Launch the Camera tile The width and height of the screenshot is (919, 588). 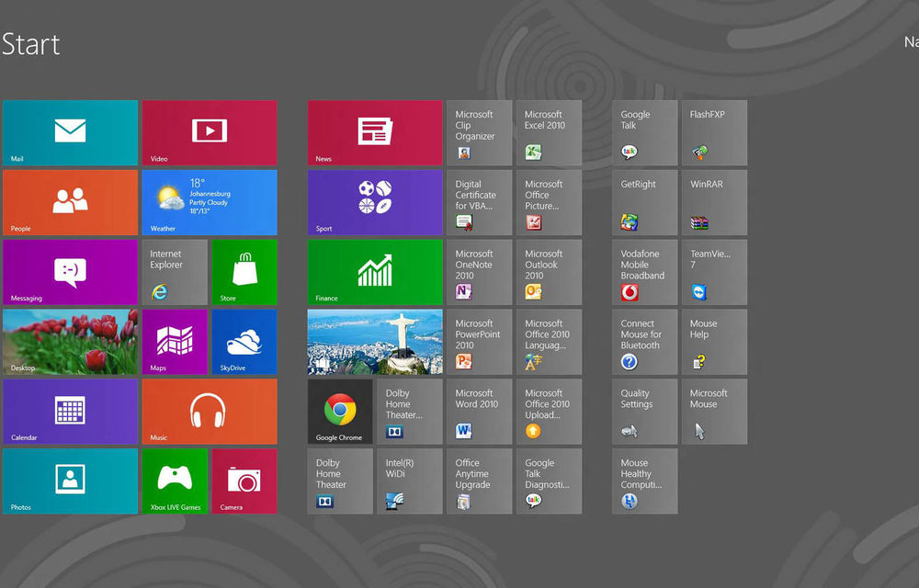pyautogui.click(x=244, y=481)
